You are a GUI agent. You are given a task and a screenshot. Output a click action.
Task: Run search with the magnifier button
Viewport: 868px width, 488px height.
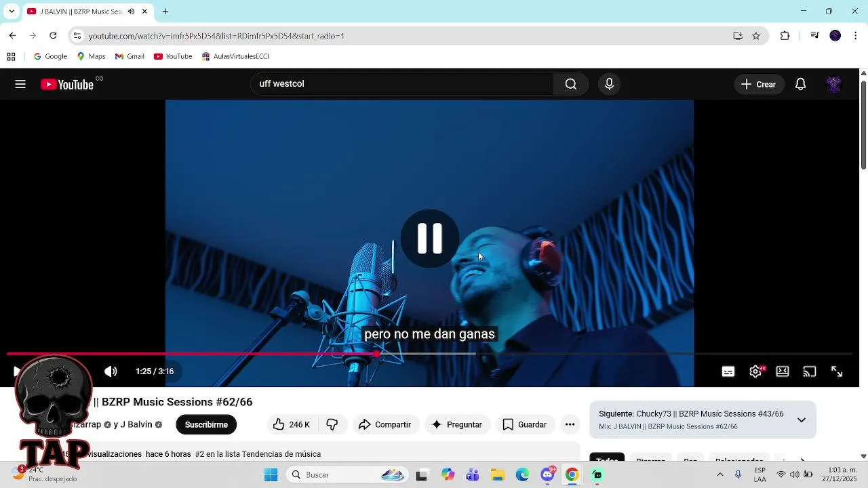point(571,84)
